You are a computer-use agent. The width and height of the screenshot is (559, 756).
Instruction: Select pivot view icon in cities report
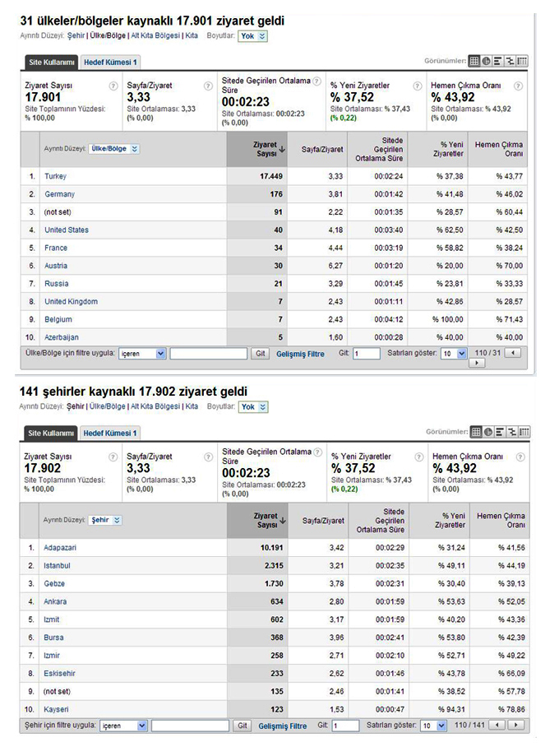click(x=524, y=432)
